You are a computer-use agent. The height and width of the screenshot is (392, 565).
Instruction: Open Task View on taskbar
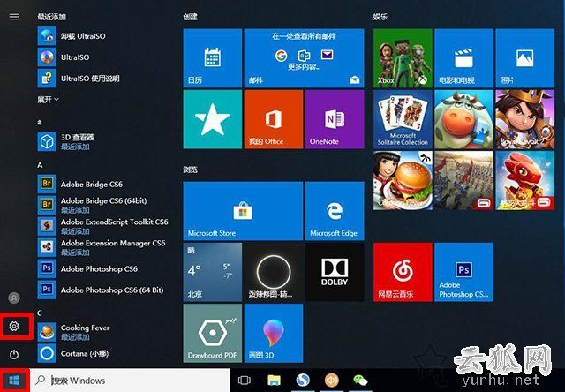[245, 381]
